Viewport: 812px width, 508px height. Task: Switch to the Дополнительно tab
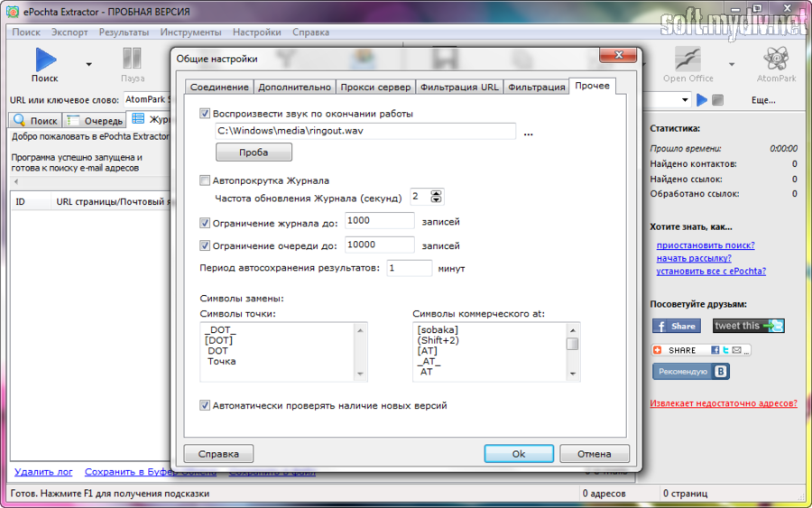(294, 87)
